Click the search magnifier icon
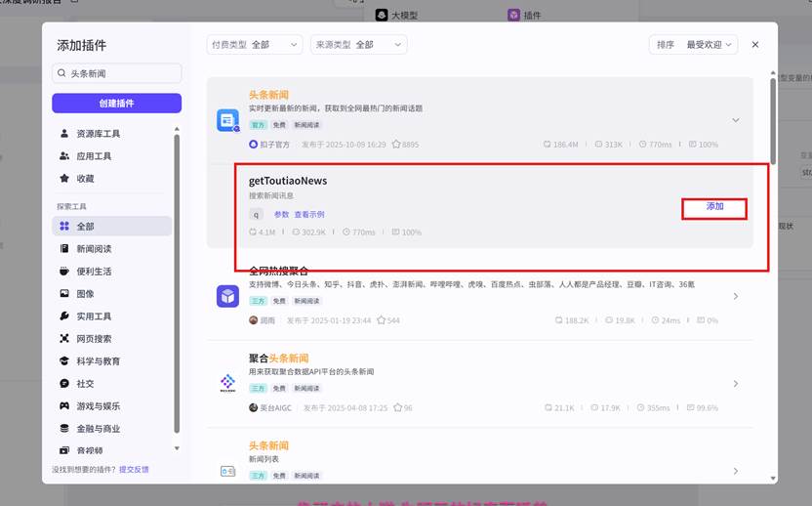The image size is (812, 506). [x=61, y=73]
